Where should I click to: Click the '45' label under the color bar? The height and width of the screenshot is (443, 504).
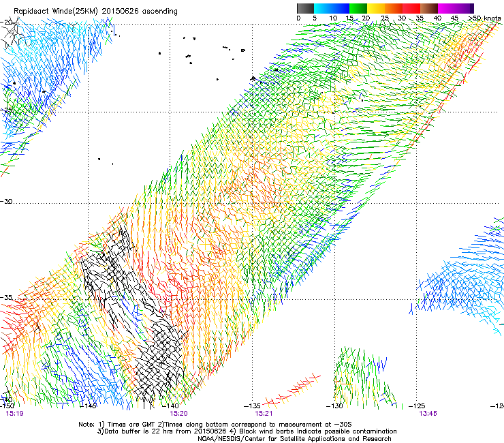point(454,18)
